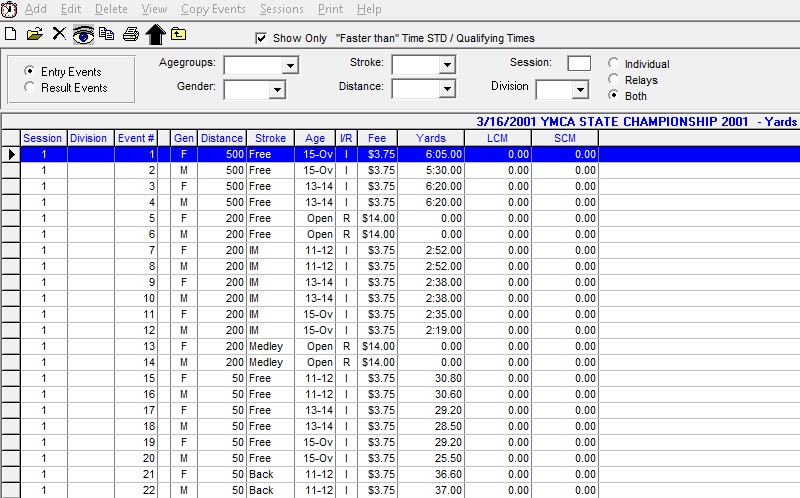Click the black up arrow icon
Image resolution: width=800 pixels, height=498 pixels.
point(154,34)
